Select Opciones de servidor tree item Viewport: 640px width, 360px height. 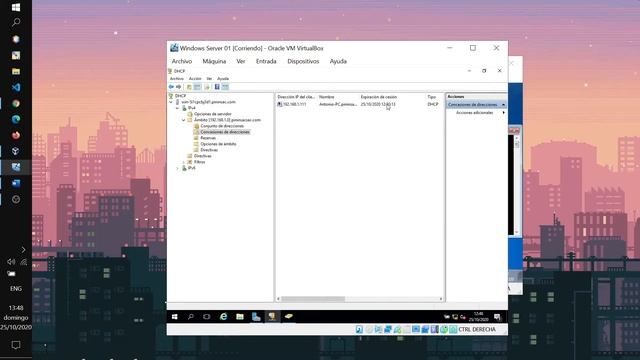click(x=213, y=114)
